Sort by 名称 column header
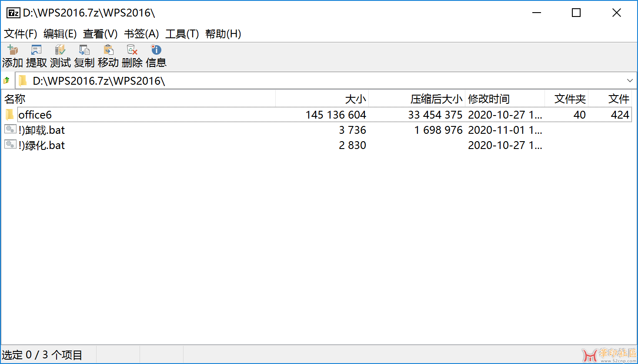The height and width of the screenshot is (364, 638). (x=139, y=99)
